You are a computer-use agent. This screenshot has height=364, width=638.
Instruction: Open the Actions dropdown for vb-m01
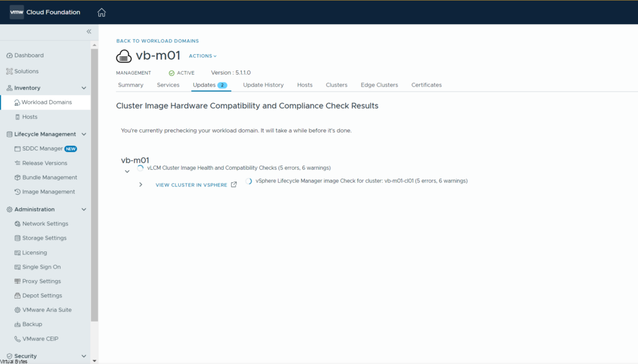[x=202, y=56]
